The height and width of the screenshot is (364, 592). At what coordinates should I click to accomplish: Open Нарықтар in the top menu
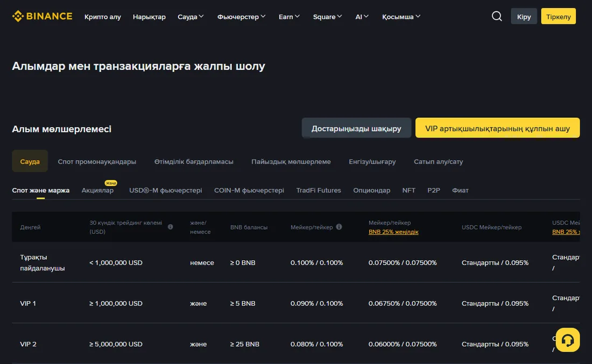point(149,17)
